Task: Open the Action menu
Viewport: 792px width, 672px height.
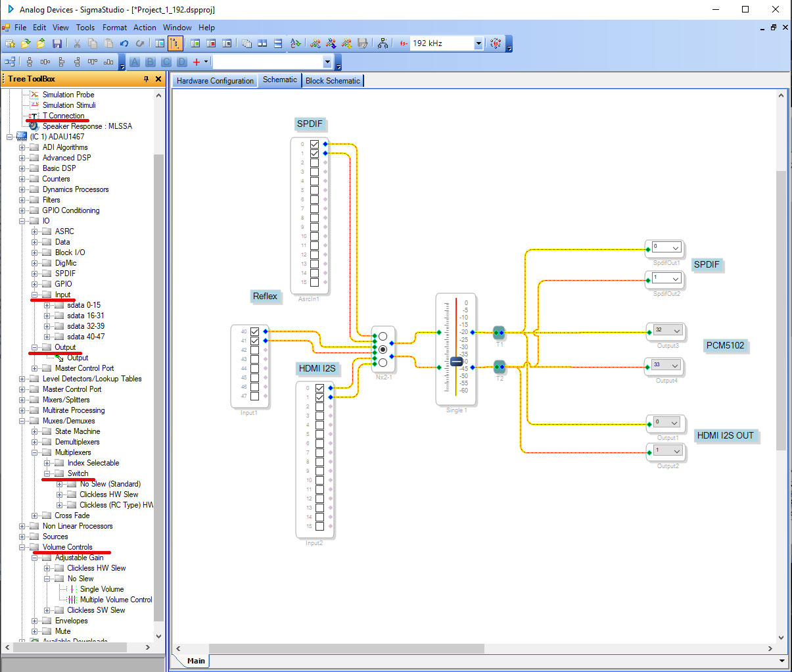Action: [145, 28]
